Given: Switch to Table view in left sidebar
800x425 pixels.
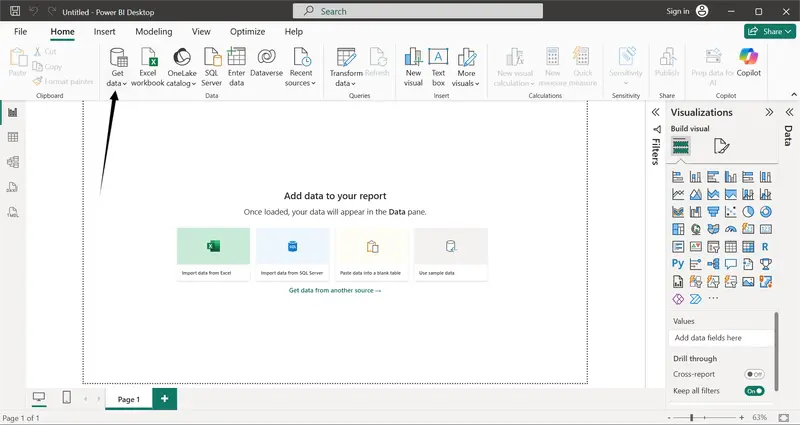Looking at the screenshot, I should [x=13, y=137].
